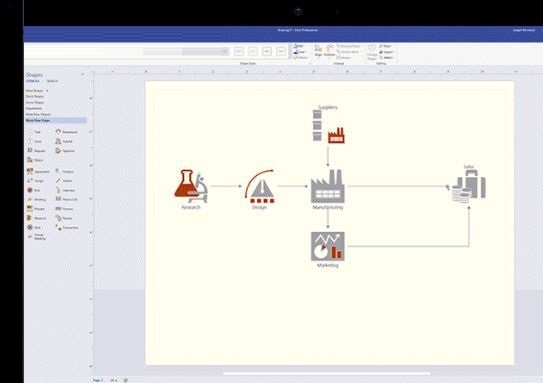Select the Marketing chart shape
The width and height of the screenshot is (543, 383).
(x=328, y=246)
